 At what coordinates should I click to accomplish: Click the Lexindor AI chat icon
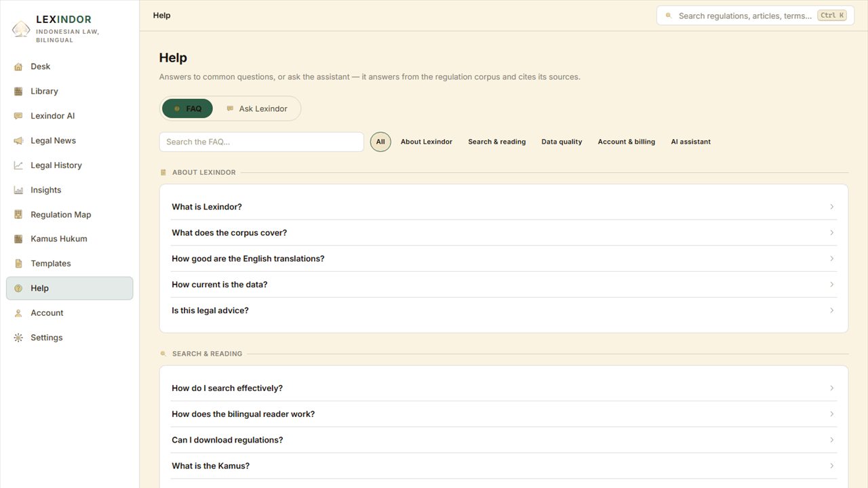(18, 116)
